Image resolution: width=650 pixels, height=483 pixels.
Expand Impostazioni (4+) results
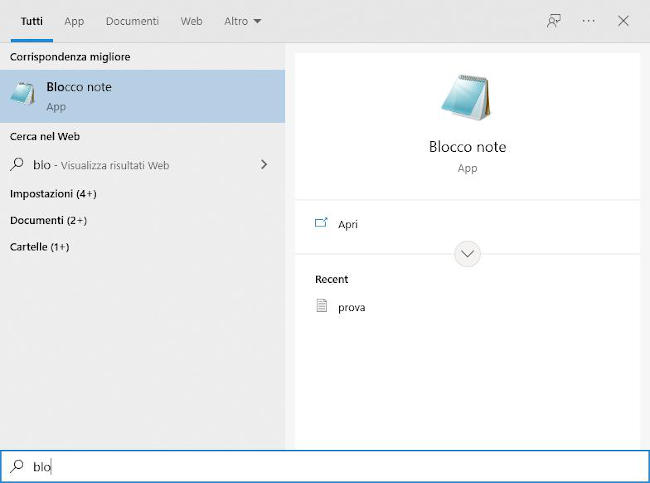click(53, 194)
